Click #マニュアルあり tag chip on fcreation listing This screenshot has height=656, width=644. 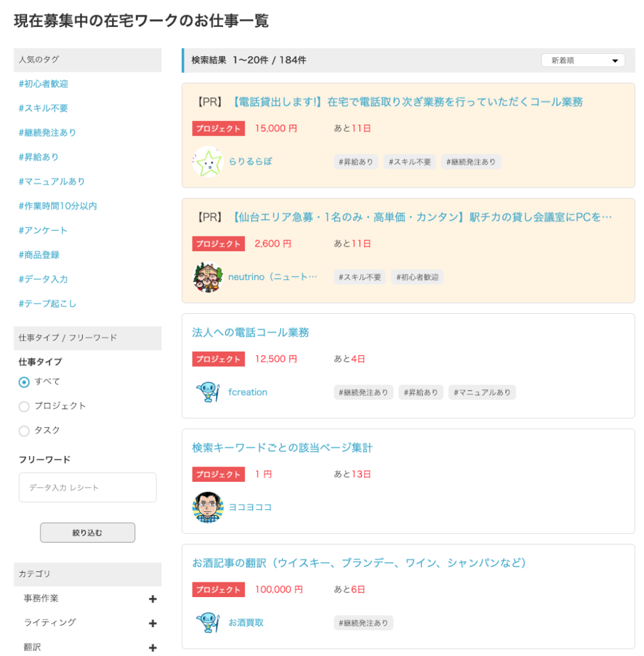tap(482, 392)
